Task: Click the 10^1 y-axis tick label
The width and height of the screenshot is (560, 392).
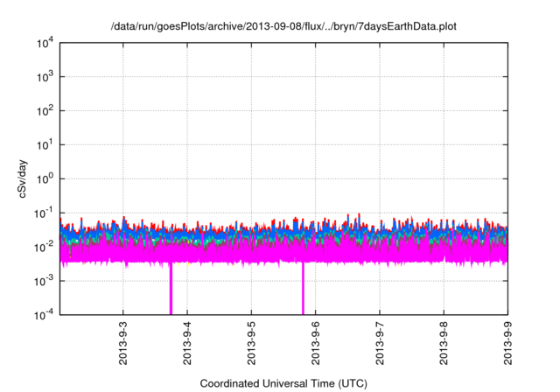Action: point(45,145)
